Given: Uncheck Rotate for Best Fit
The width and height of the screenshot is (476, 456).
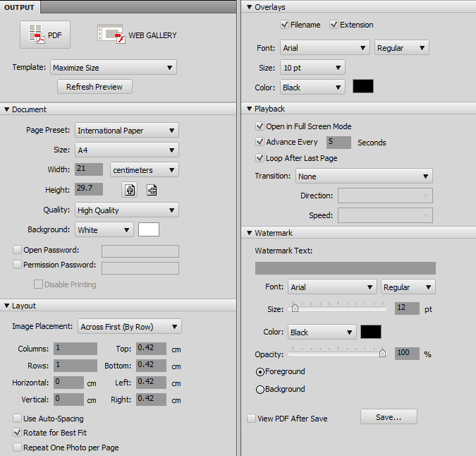Looking at the screenshot, I should [17, 432].
